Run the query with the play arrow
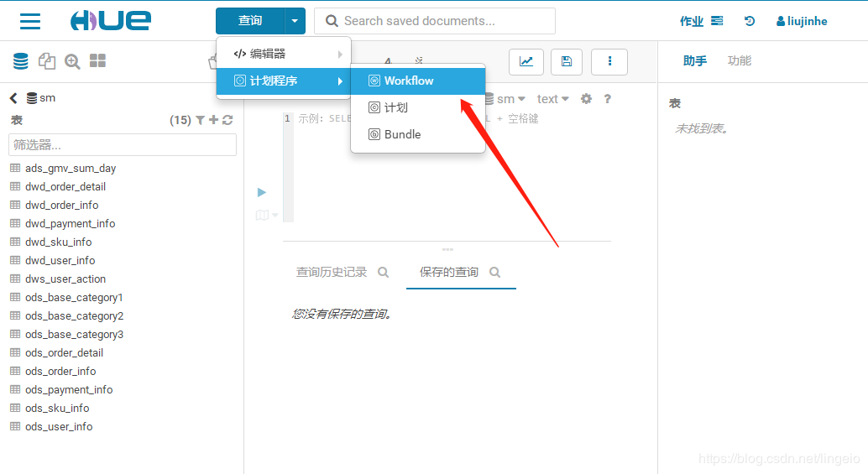 [262, 192]
